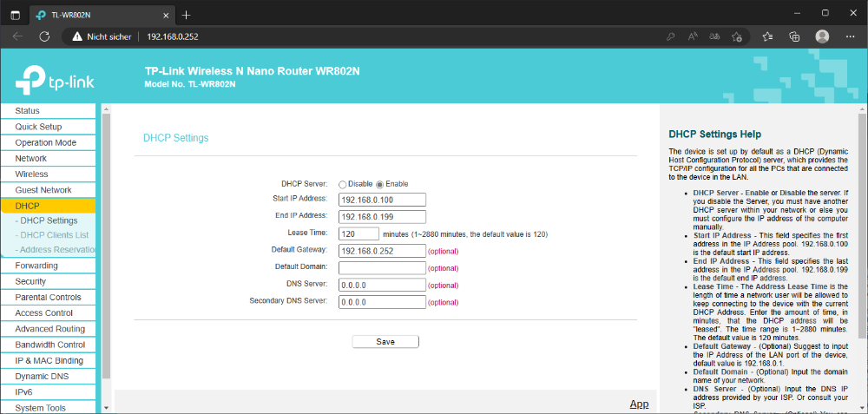Open the DHCP Settings submenu item

pyautogui.click(x=47, y=220)
